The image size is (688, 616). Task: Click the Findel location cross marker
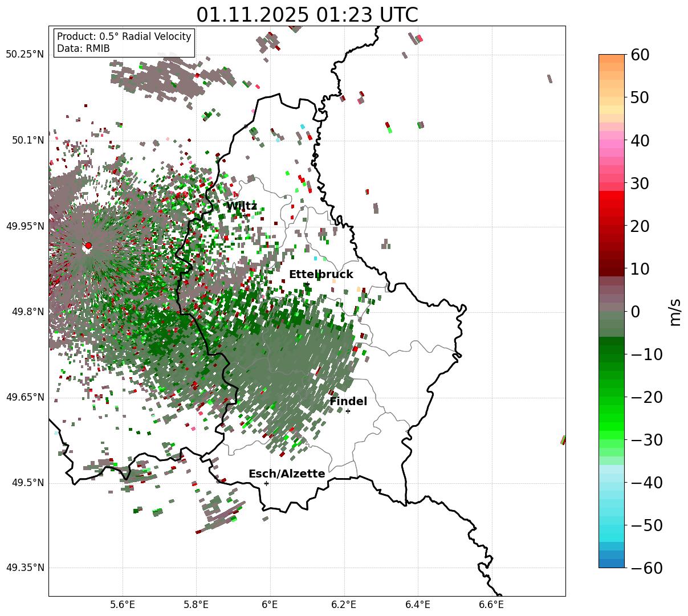pos(348,411)
